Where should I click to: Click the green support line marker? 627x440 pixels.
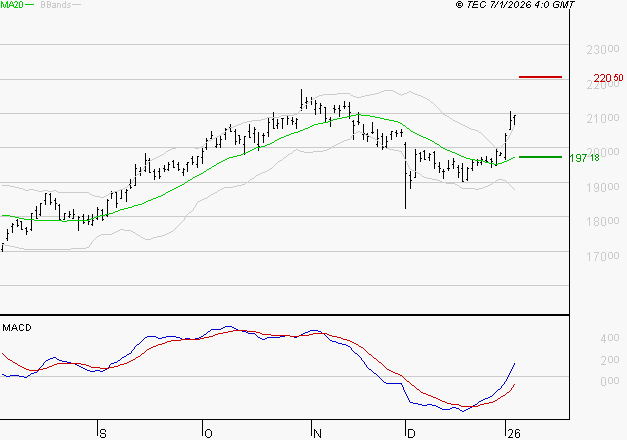tap(540, 157)
